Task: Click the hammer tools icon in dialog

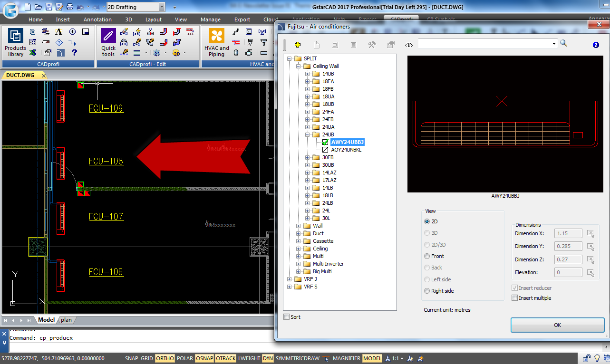Action: [x=372, y=45]
